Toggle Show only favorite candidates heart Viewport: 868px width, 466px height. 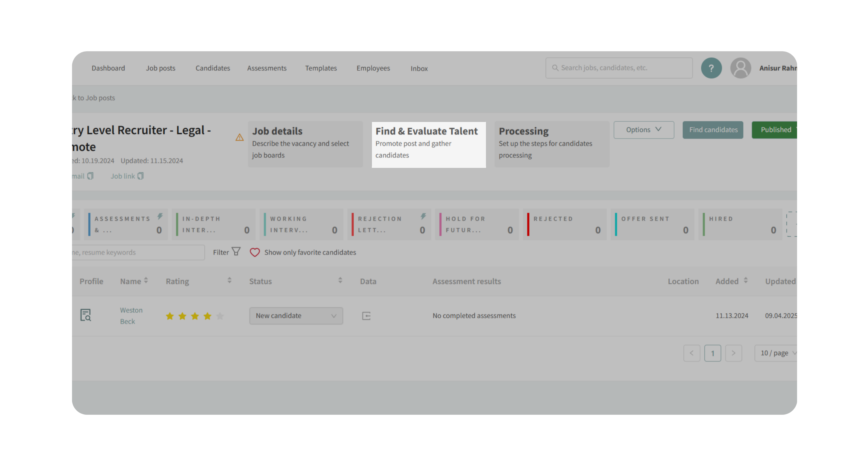255,252
